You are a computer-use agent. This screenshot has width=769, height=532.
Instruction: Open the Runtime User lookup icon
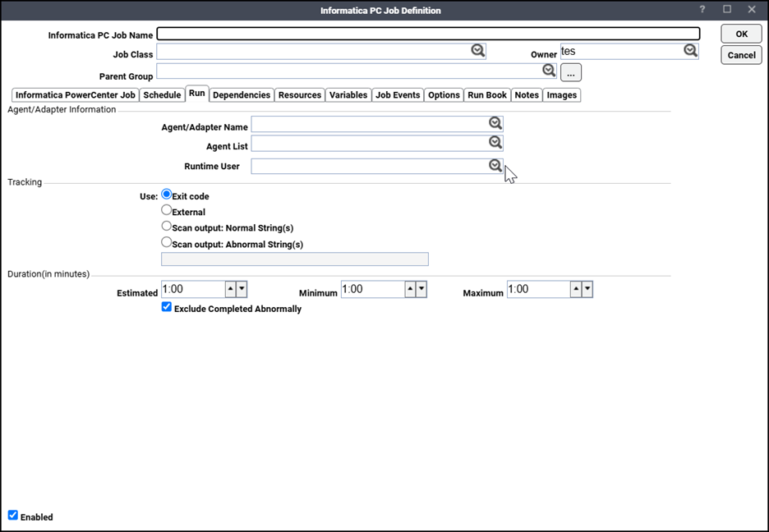495,166
